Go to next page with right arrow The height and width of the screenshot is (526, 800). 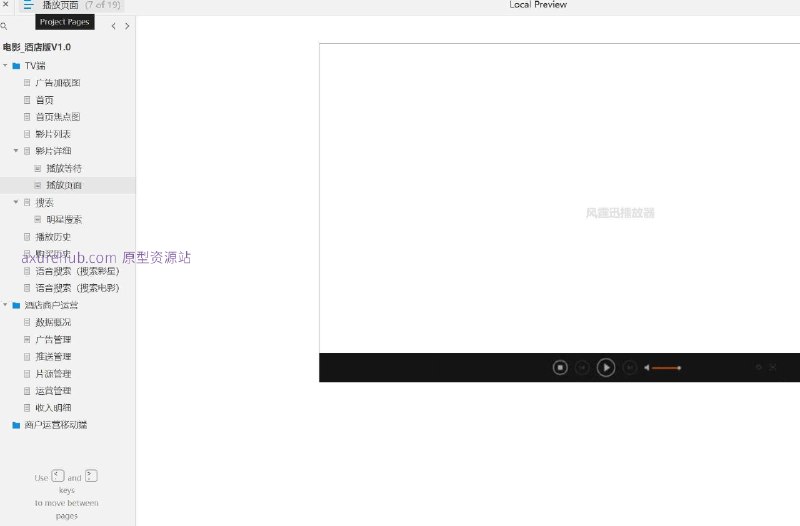click(127, 26)
